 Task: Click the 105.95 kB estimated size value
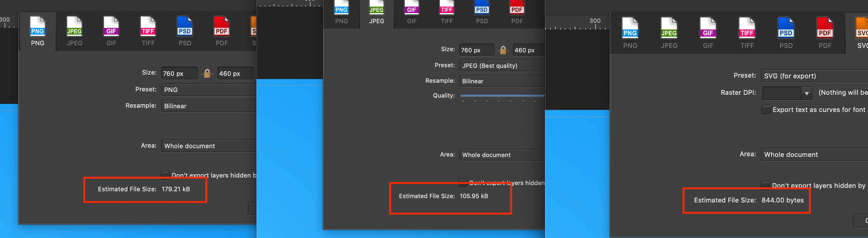474,196
